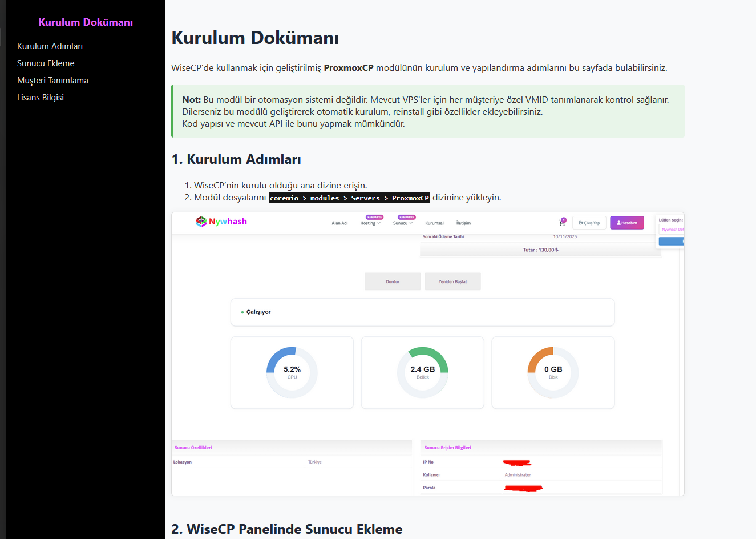Click the green Çalışıyor status dot

click(x=242, y=312)
